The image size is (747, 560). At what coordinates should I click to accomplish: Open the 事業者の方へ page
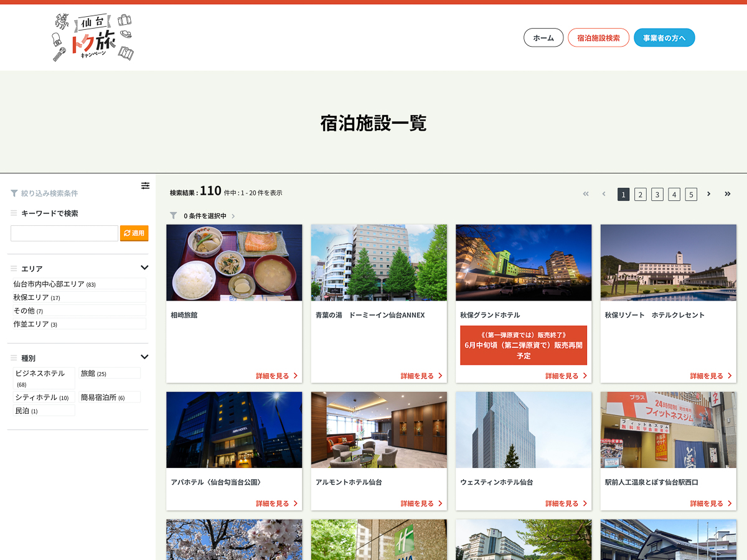(664, 38)
